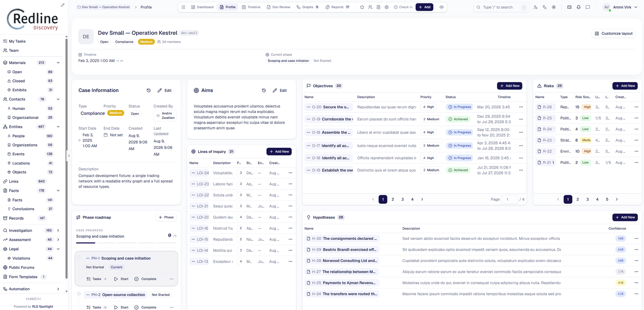The image size is (644, 310).
Task: Collapse the Contacts sidebar section
Action: [58, 99]
